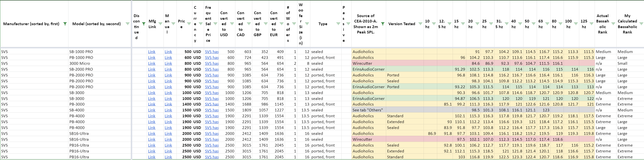Select the "PB-1000 PRO" model cell
The height and width of the screenshot is (160, 644).
[100, 57]
